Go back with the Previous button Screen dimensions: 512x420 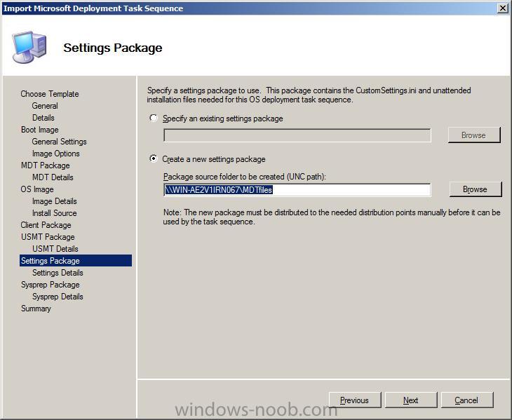(355, 400)
